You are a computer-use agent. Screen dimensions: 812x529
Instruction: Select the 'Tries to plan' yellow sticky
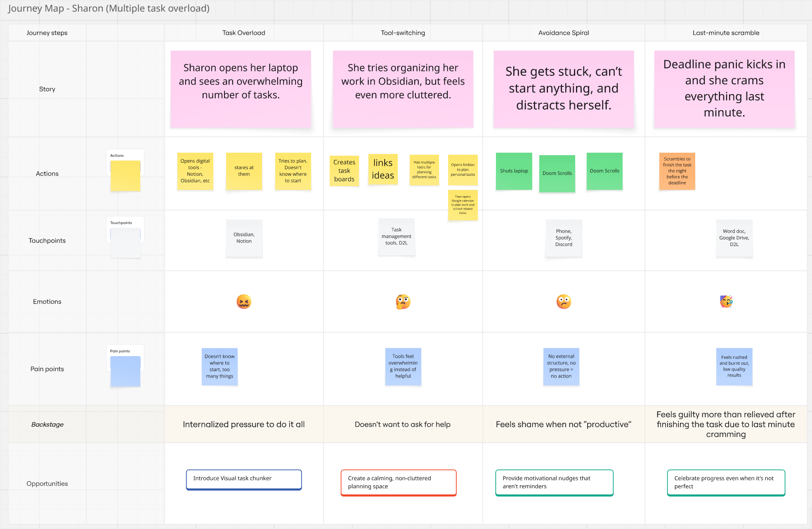[x=293, y=171]
